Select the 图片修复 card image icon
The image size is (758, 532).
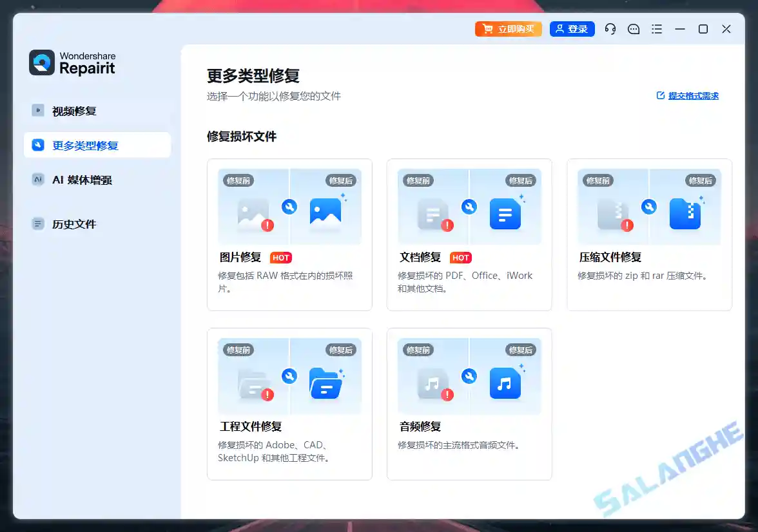click(289, 206)
